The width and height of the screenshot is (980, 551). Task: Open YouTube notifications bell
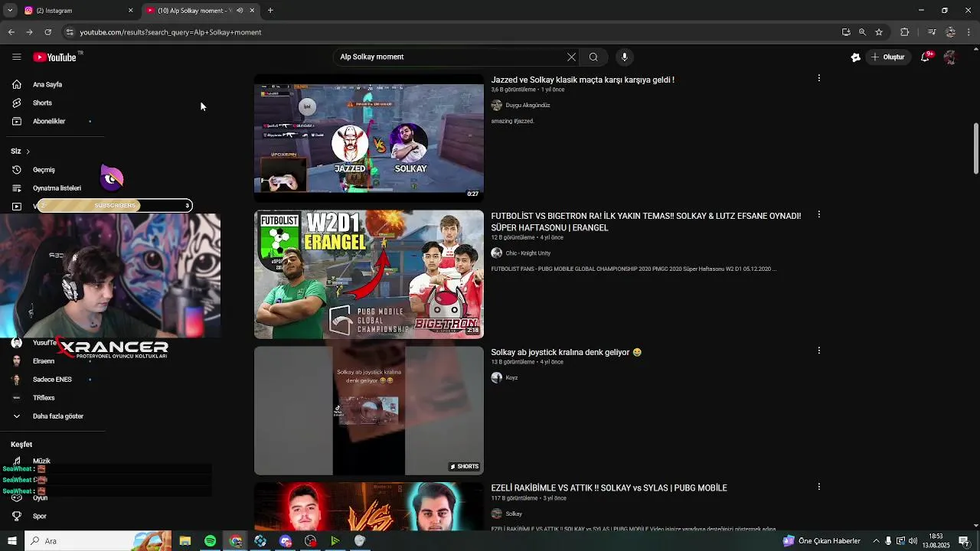coord(925,57)
